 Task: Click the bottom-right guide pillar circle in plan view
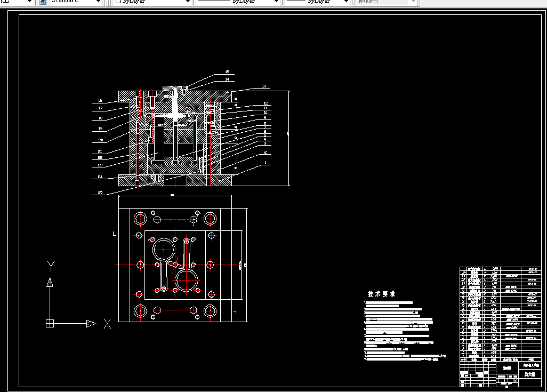[210, 311]
